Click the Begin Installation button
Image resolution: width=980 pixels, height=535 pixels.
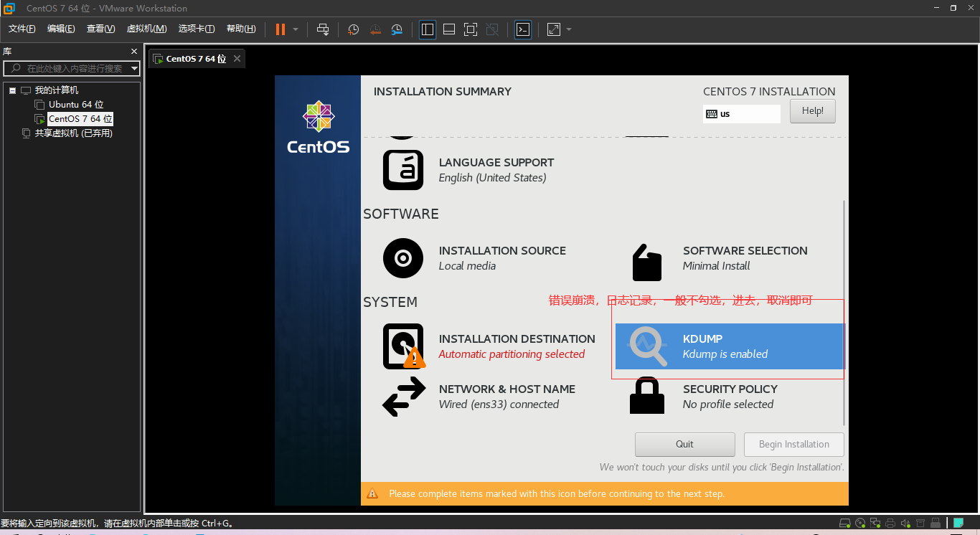coord(794,445)
